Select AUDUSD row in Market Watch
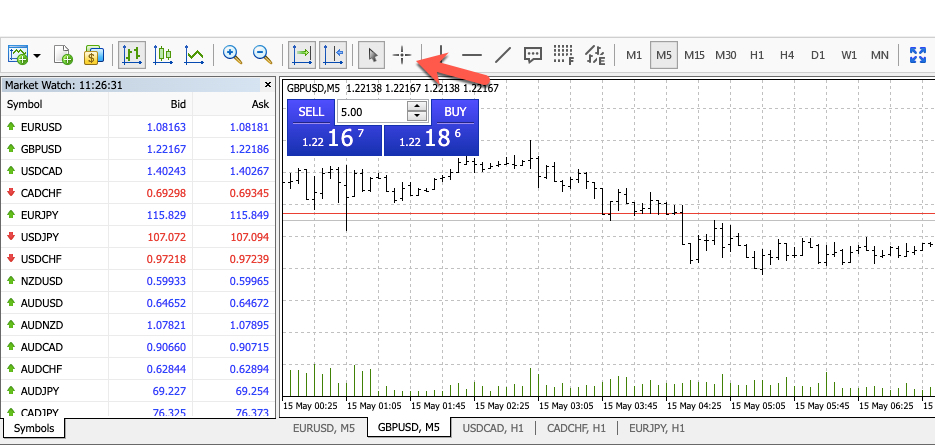This screenshot has height=445, width=935. click(x=138, y=303)
